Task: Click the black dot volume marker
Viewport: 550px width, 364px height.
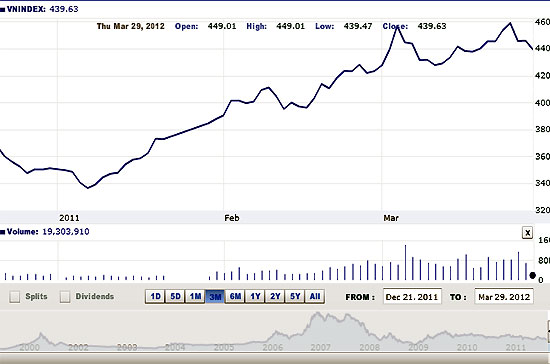Action: [x=532, y=276]
